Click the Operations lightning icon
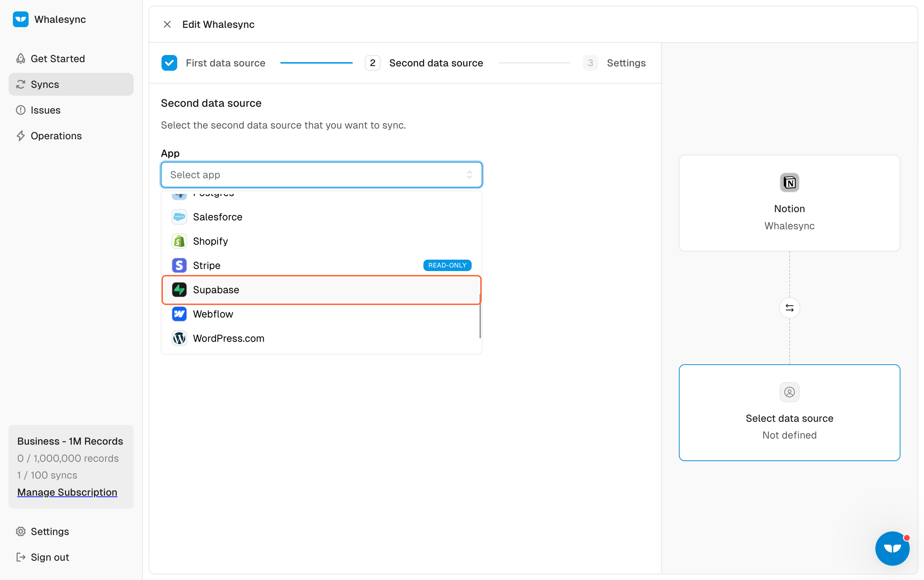924x580 pixels. tap(21, 136)
